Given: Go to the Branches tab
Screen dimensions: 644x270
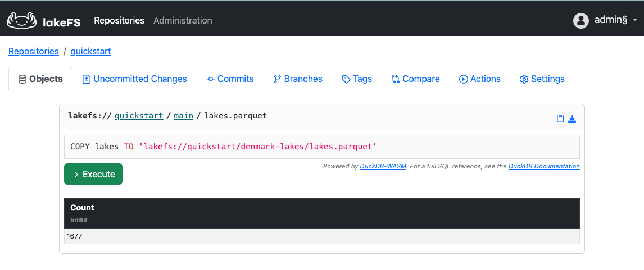Looking at the screenshot, I should click(x=298, y=79).
